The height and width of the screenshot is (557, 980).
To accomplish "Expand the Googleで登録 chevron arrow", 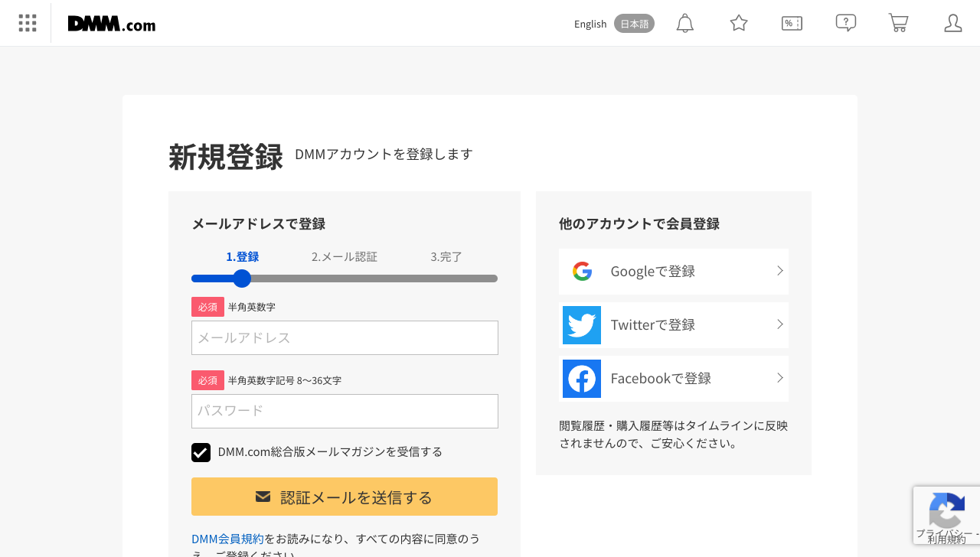I will [779, 271].
